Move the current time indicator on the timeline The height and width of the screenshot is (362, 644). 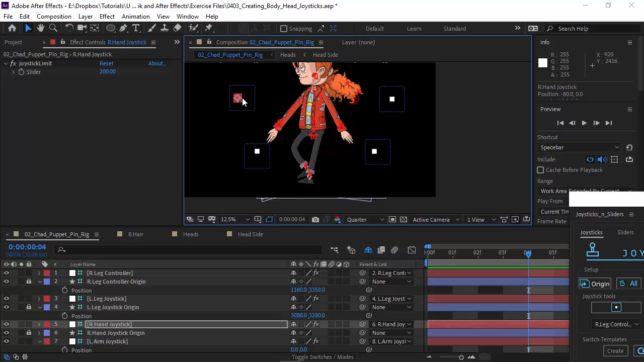click(528, 253)
